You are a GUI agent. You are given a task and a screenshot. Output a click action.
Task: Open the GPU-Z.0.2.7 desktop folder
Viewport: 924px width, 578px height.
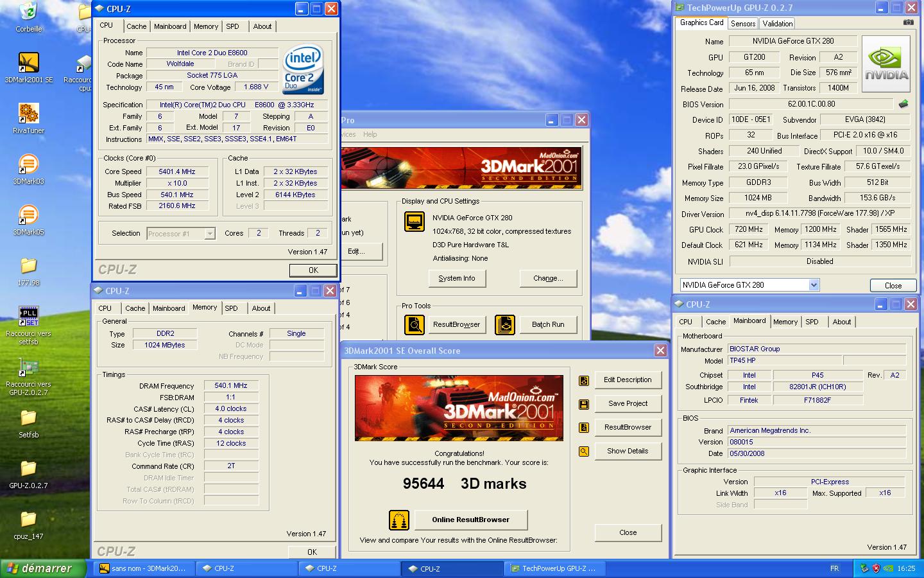pyautogui.click(x=28, y=469)
